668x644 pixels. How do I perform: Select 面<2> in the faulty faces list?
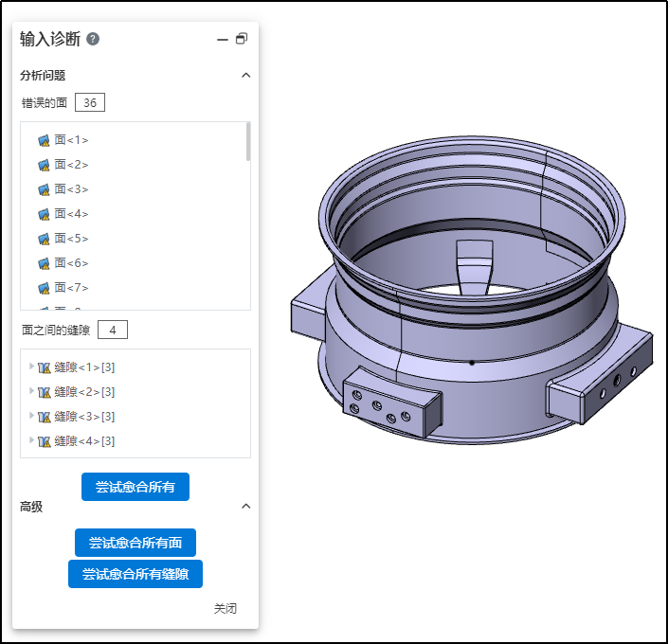click(x=71, y=165)
